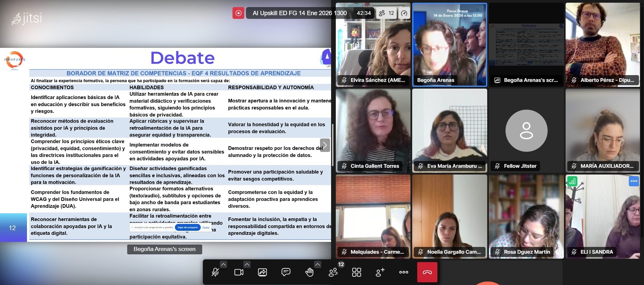
Task: Open the connection performance speedometer icon
Action: (404, 13)
